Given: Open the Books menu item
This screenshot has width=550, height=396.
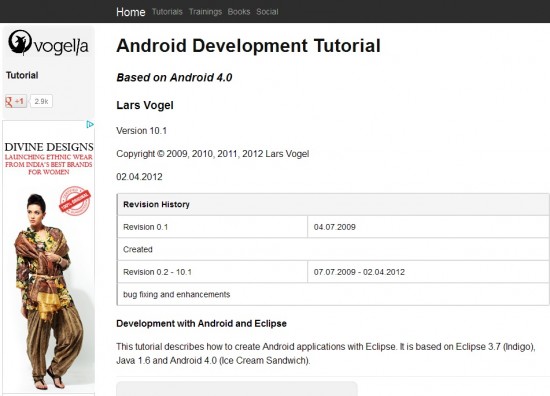Looking at the screenshot, I should coord(239,12).
